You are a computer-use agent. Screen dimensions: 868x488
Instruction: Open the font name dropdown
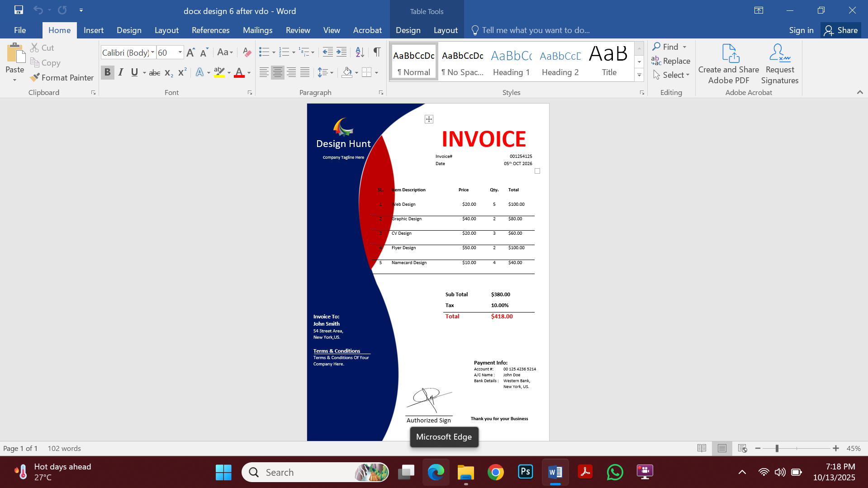point(152,52)
